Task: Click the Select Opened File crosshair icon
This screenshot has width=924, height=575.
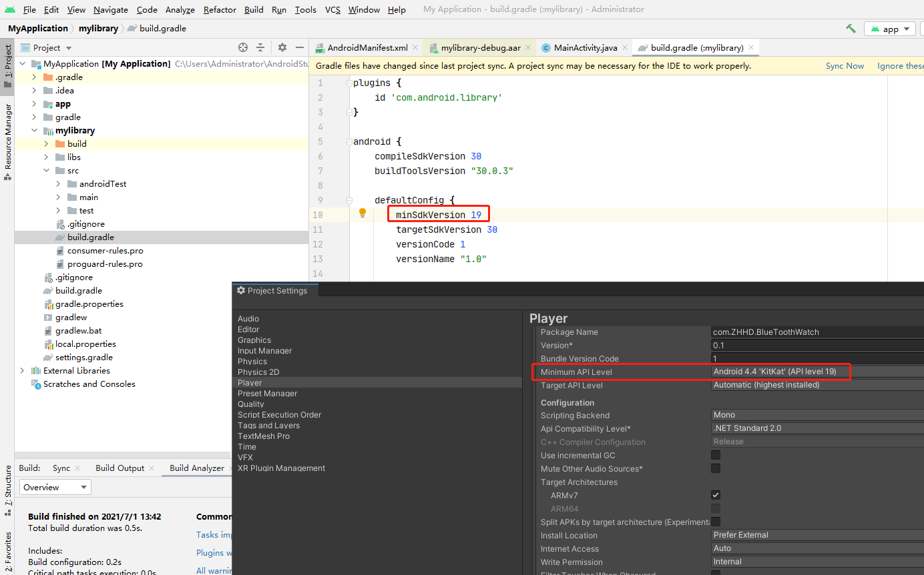Action: pos(243,47)
